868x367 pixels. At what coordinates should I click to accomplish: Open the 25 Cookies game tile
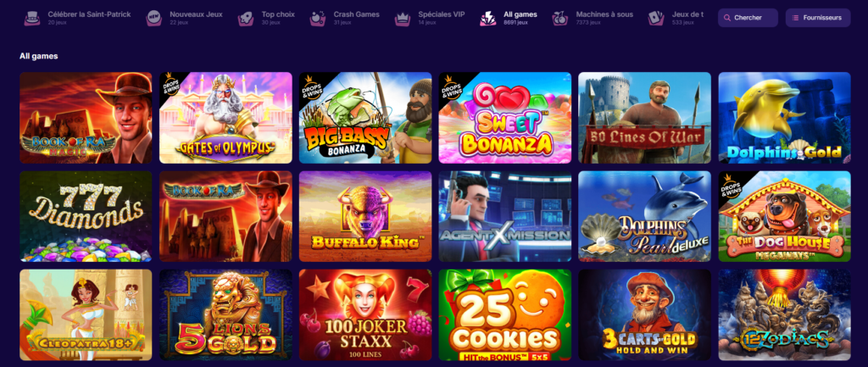click(x=505, y=315)
